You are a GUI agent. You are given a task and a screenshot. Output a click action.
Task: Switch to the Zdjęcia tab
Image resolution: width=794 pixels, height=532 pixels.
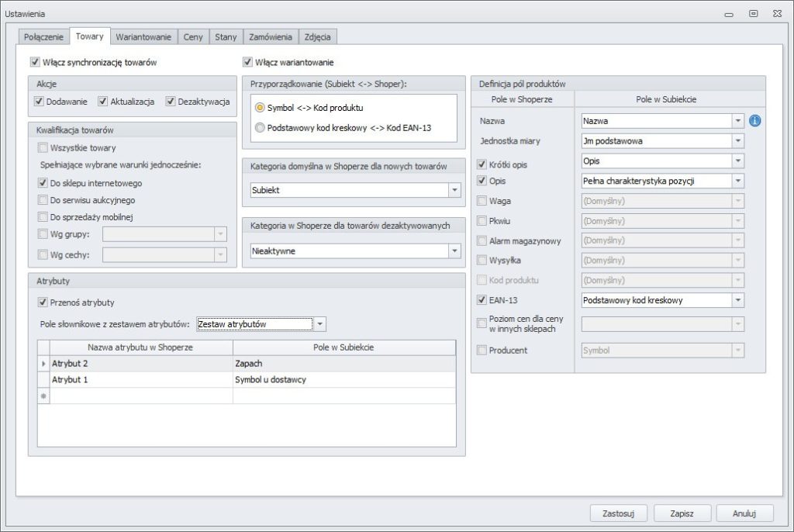click(317, 37)
